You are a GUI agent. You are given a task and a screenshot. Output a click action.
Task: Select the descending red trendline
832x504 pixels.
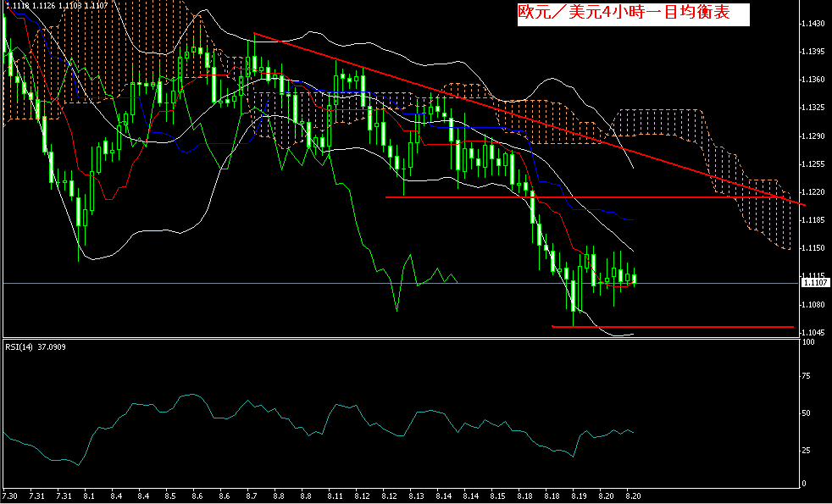tap(530, 119)
